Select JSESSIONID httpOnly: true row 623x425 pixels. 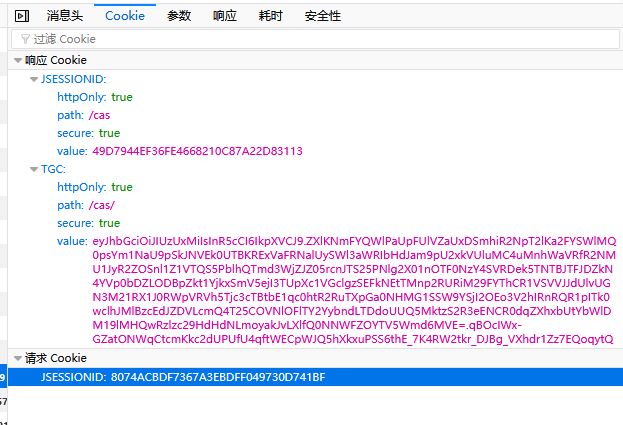tap(315, 97)
